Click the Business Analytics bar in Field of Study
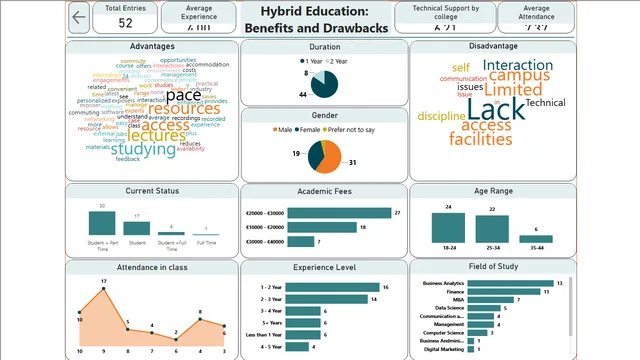 [511, 283]
